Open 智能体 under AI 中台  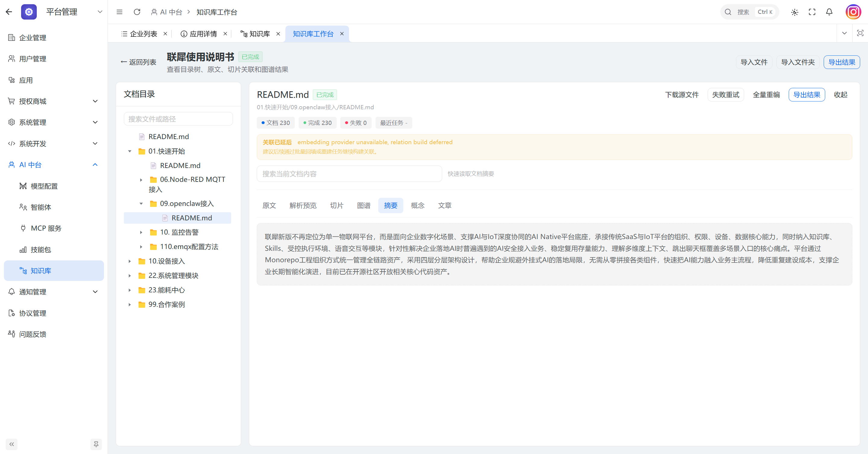[x=54, y=207]
